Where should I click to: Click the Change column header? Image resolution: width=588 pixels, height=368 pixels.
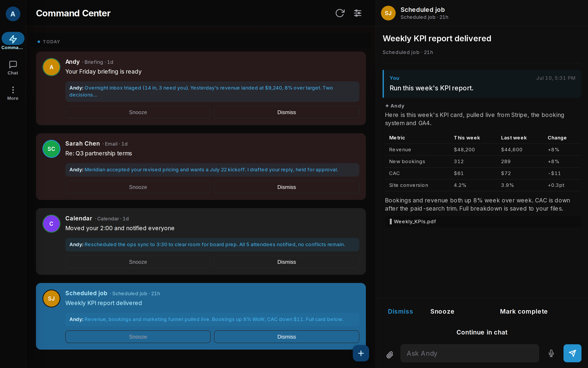click(x=557, y=138)
